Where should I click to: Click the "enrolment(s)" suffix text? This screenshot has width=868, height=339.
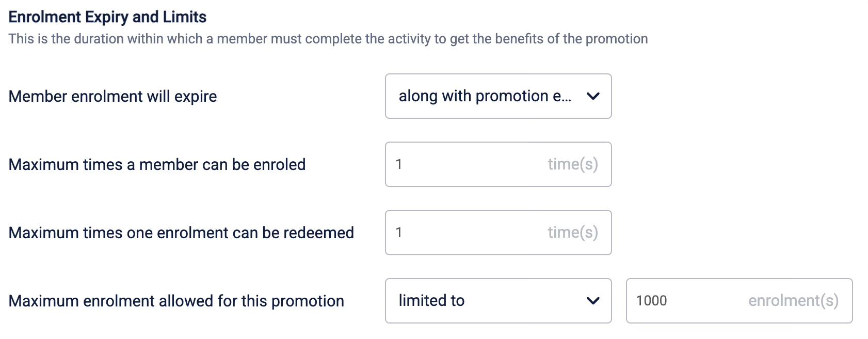point(793,301)
